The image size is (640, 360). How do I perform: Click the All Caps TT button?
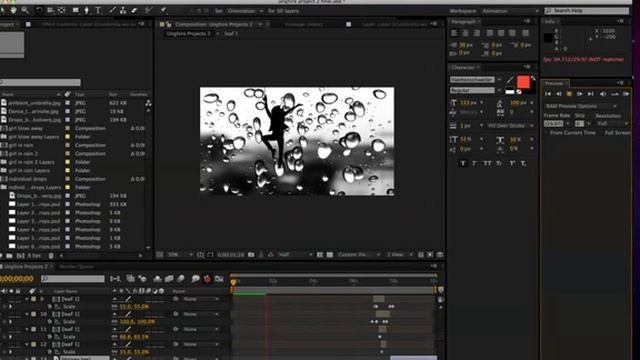point(487,163)
